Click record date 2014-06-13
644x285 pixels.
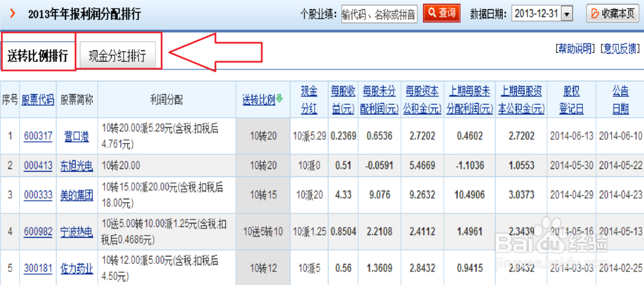pos(572,136)
